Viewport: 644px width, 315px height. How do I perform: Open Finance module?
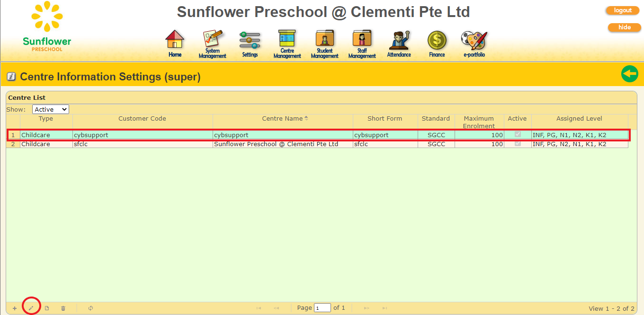(437, 44)
